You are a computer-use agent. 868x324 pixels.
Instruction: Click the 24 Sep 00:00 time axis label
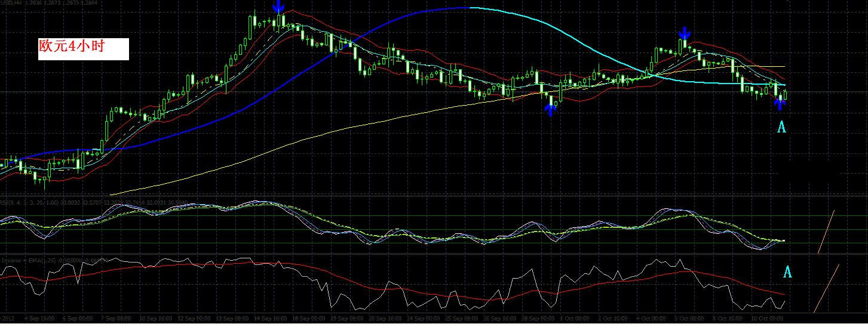tap(423, 318)
